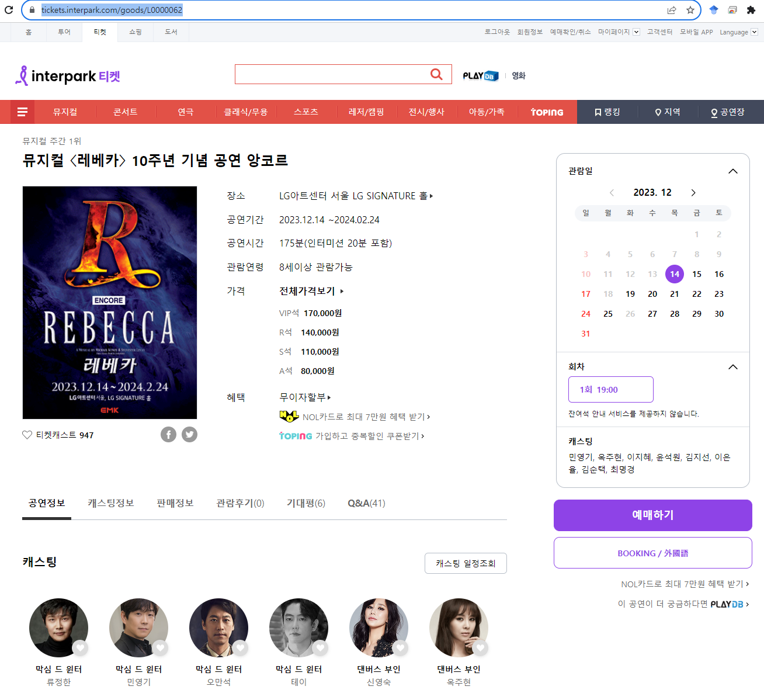Expand 무이자할부 installment info
764x700 pixels.
(x=305, y=397)
